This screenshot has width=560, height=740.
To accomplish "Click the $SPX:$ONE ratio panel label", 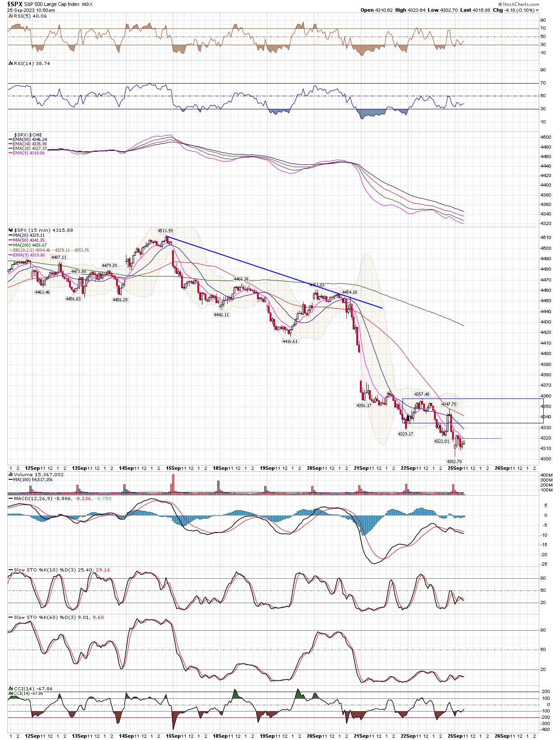I will click(28, 135).
